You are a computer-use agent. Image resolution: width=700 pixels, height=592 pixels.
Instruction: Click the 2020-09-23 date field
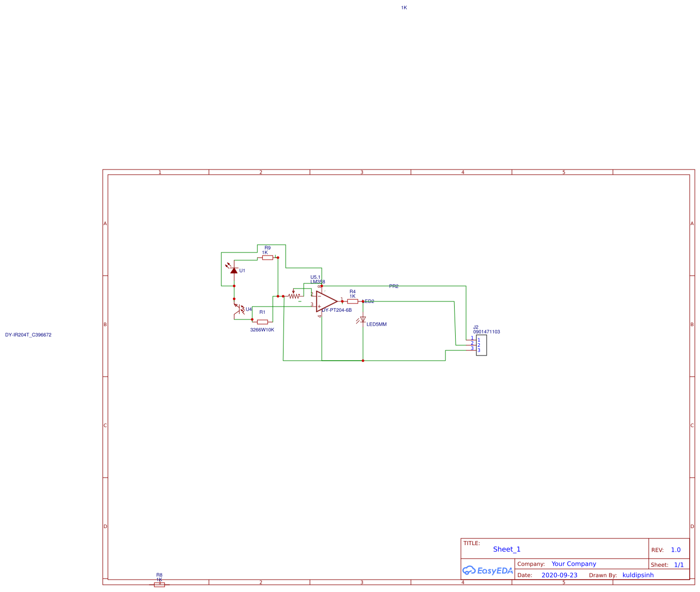559,575
